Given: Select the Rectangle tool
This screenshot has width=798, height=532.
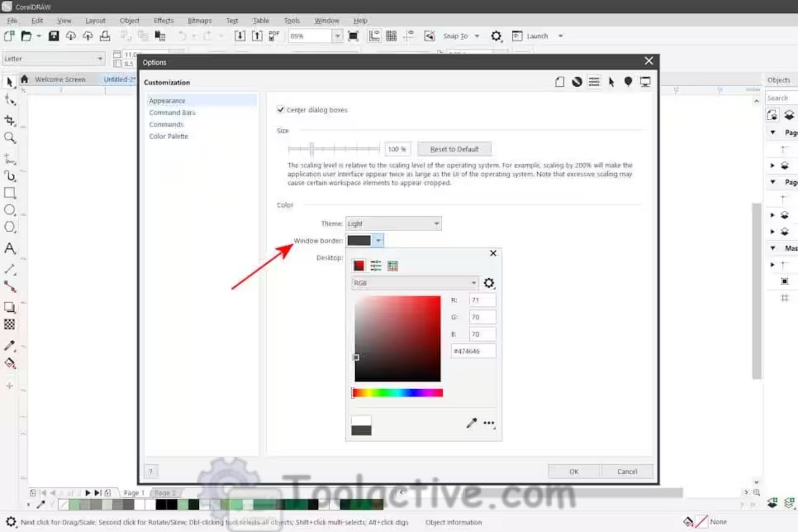Looking at the screenshot, I should 9,193.
